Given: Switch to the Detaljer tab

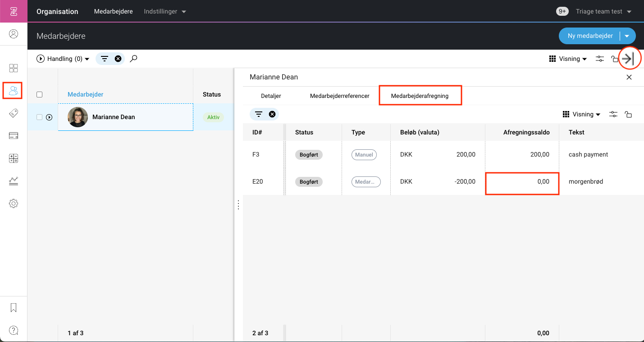Looking at the screenshot, I should 271,96.
